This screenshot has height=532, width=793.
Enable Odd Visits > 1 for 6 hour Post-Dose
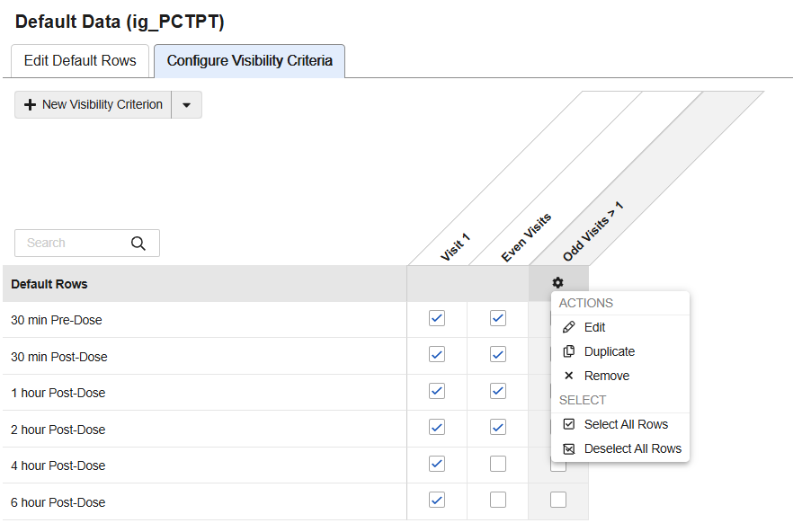[558, 500]
